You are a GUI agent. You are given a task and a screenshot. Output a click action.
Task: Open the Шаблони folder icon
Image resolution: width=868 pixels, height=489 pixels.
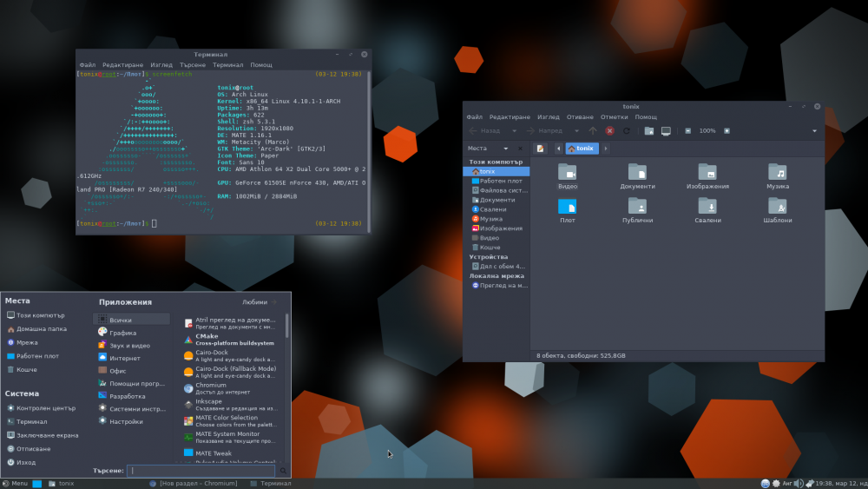[778, 207]
